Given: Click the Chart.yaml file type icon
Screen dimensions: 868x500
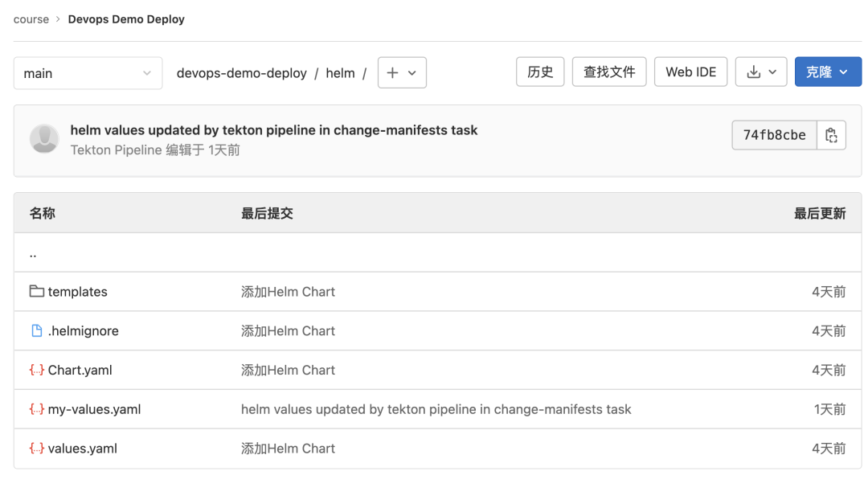Looking at the screenshot, I should coord(36,370).
